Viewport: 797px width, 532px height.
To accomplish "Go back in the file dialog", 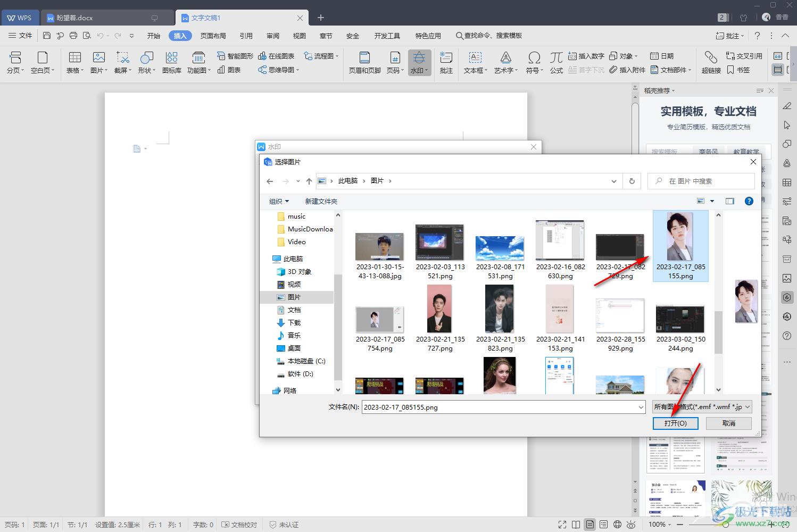I will 270,181.
